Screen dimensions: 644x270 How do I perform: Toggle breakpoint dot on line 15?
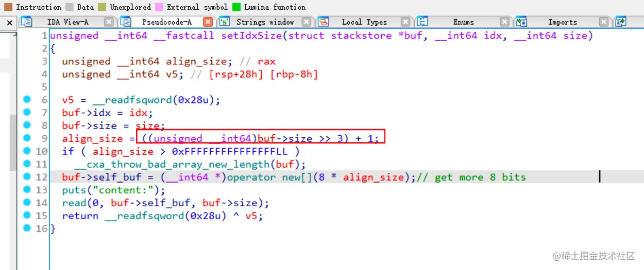pyautogui.click(x=27, y=215)
